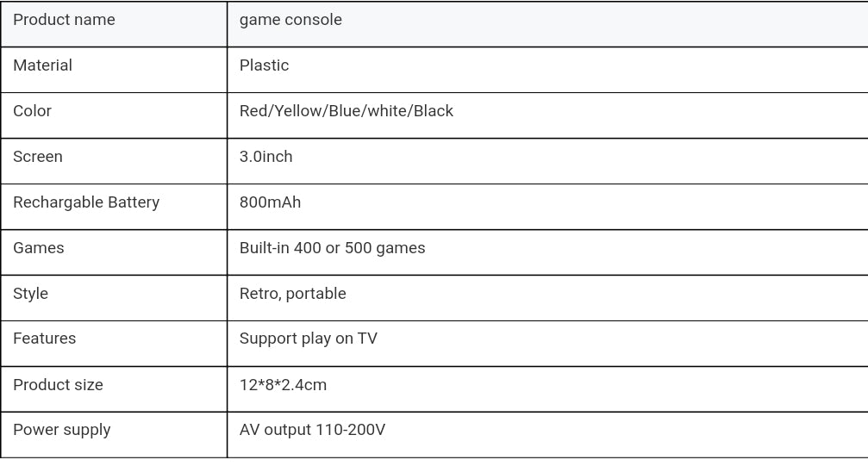Click the "Rechargable Battery" label

[86, 202]
